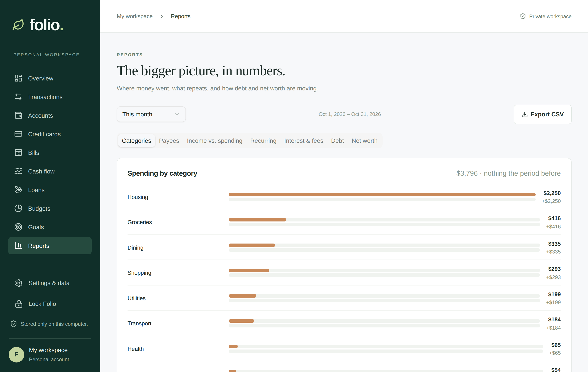
Task: Click the Bills calendar icon
Action: 18,152
